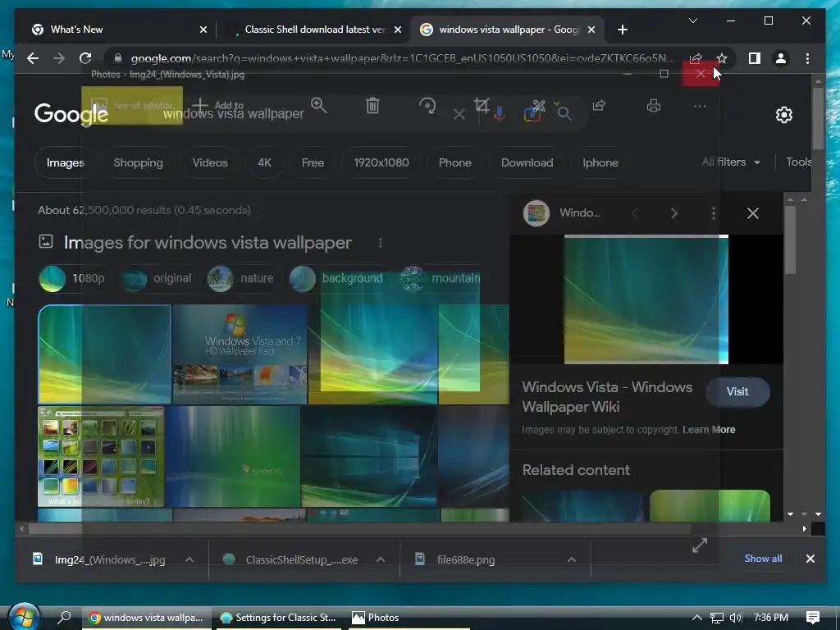Expand options for file688e.png download

(x=572, y=559)
